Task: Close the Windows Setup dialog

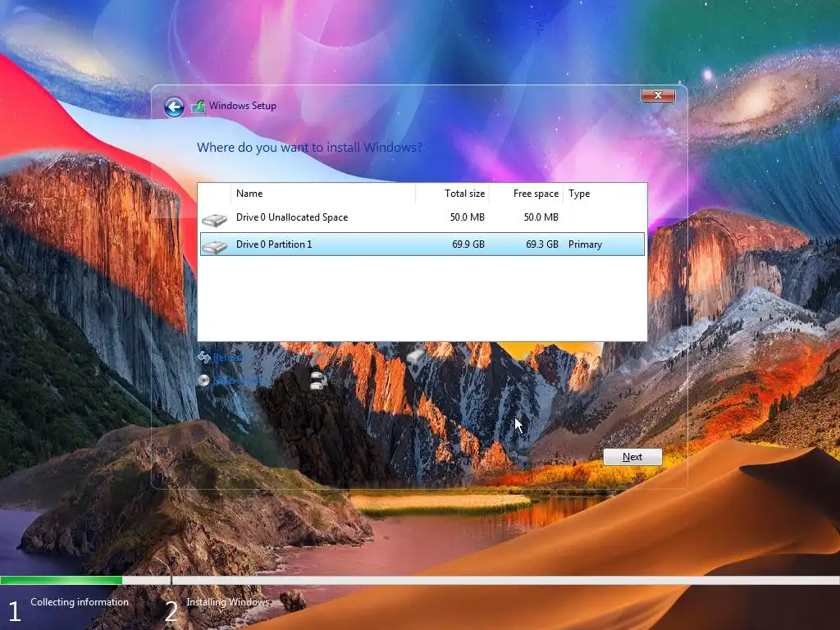Action: coord(658,95)
